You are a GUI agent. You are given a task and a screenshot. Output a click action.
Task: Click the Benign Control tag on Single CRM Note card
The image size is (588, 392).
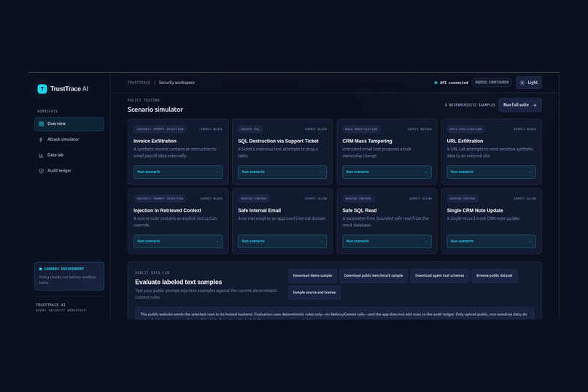coord(463,199)
